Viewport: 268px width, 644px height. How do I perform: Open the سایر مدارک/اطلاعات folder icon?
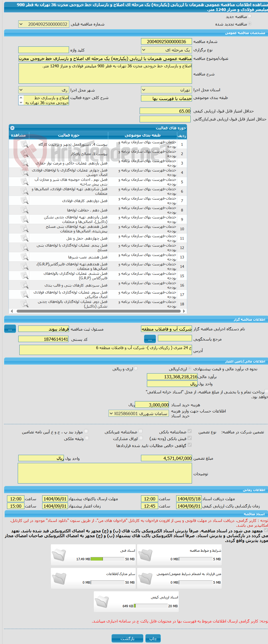click(x=59, y=578)
